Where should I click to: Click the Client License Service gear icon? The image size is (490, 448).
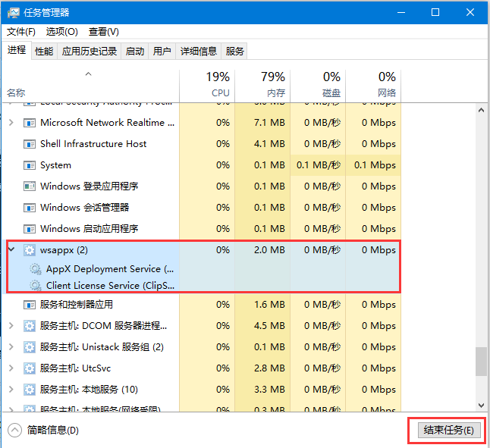tap(36, 286)
